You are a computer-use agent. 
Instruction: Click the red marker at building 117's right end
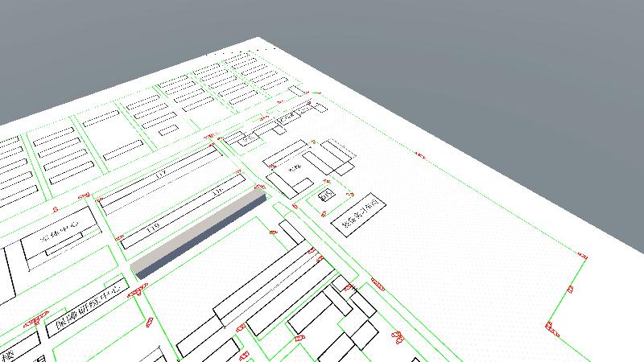coord(237,171)
